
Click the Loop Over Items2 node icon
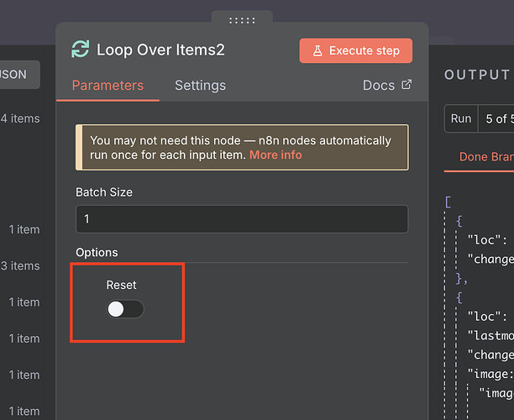(x=81, y=50)
